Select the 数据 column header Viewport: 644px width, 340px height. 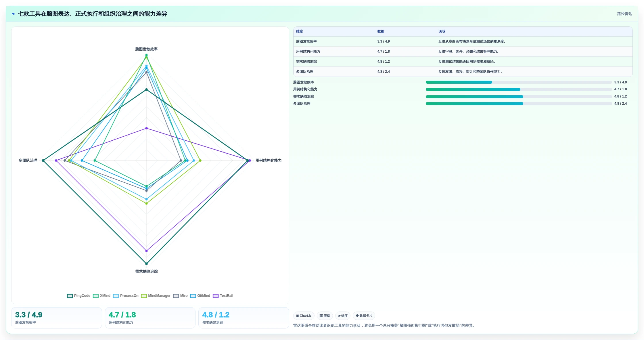[381, 31]
